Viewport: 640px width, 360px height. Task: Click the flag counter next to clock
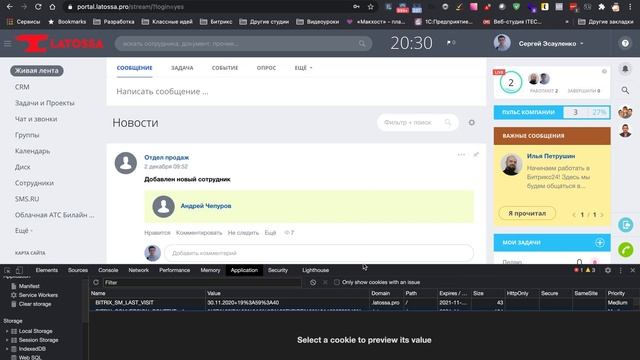pyautogui.click(x=451, y=43)
